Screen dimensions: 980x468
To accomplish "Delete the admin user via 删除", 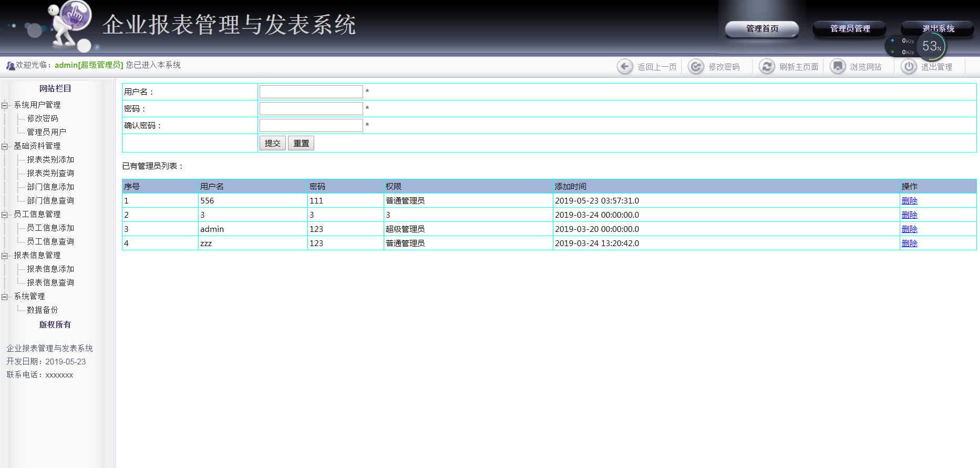I will pyautogui.click(x=910, y=229).
